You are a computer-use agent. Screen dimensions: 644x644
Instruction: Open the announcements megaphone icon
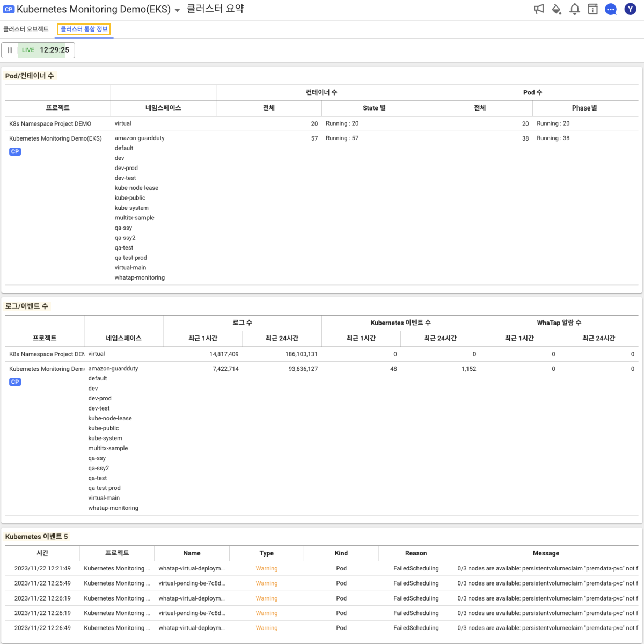pyautogui.click(x=539, y=9)
